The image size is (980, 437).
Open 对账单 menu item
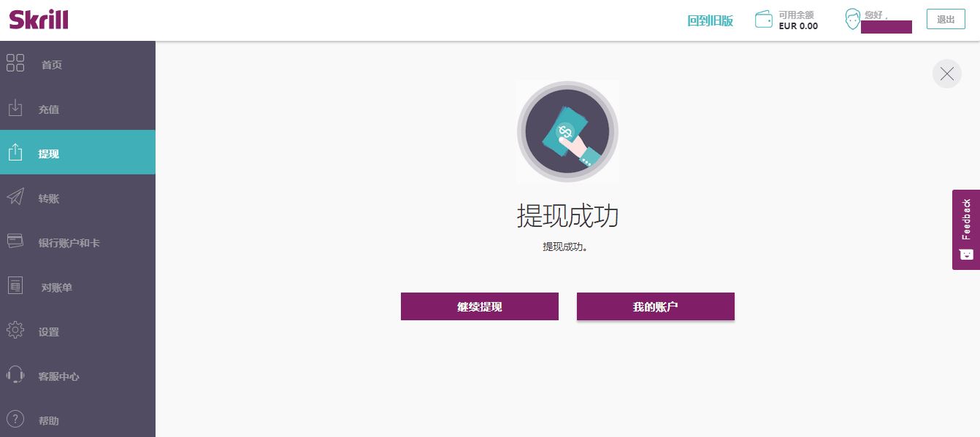click(77, 287)
